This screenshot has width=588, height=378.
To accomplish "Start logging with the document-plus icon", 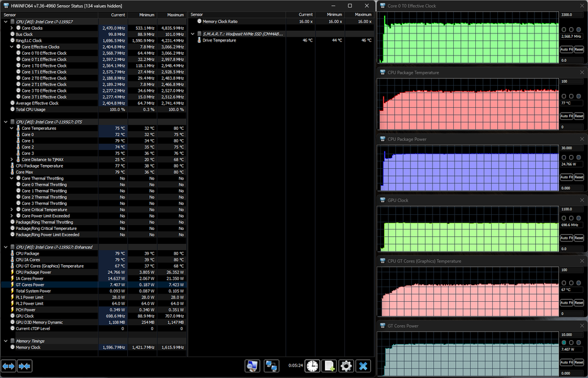I will click(329, 365).
